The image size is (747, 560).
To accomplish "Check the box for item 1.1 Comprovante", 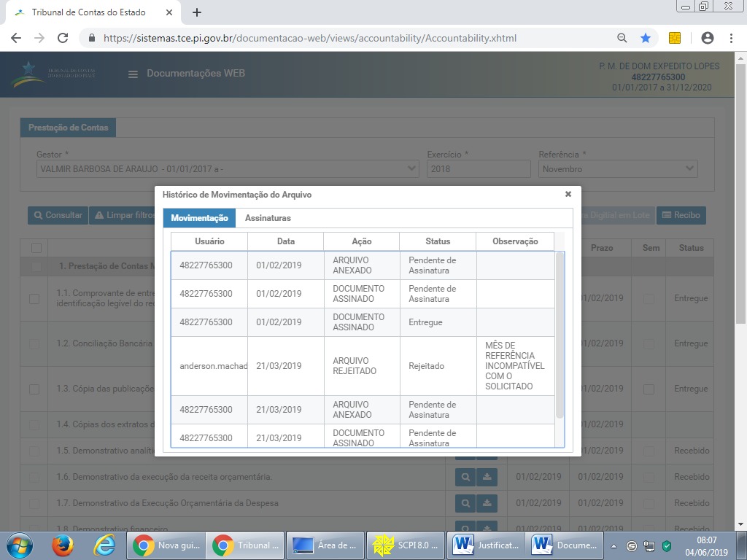I will click(34, 298).
